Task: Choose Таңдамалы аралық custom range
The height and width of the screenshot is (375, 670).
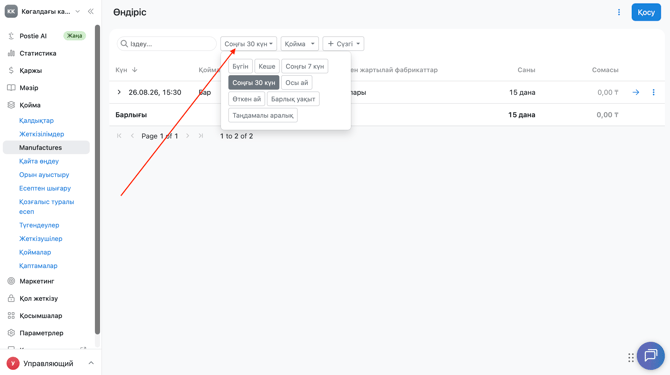Action: pyautogui.click(x=263, y=115)
